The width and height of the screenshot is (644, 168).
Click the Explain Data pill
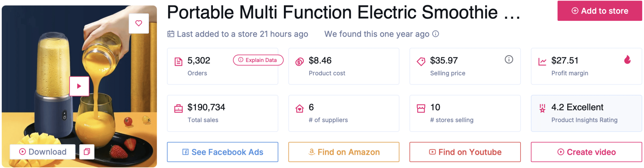[258, 60]
